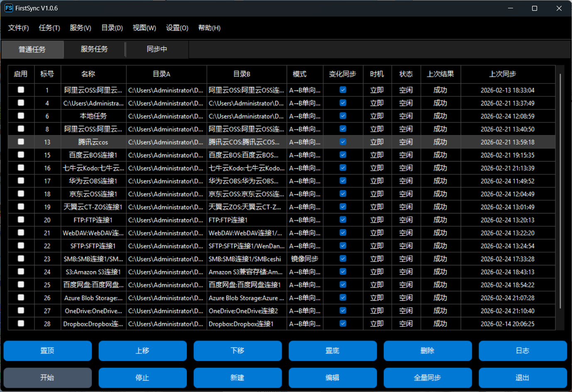Select the 百度云BOS连接1 task row
This screenshot has height=392, width=572.
(93, 155)
